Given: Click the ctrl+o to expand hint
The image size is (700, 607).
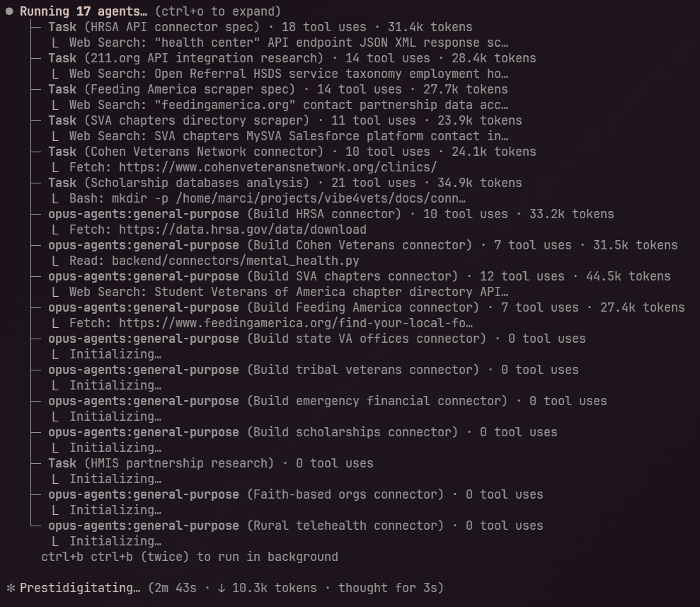Looking at the screenshot, I should pyautogui.click(x=217, y=11).
